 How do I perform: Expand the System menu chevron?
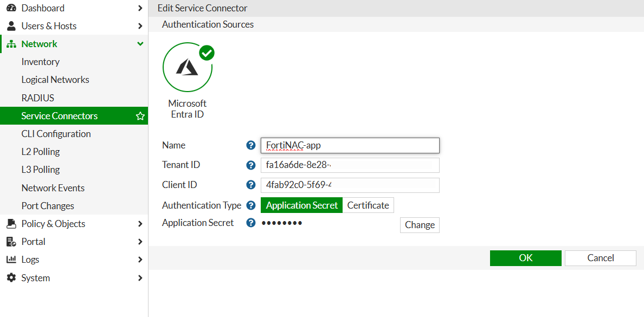140,278
